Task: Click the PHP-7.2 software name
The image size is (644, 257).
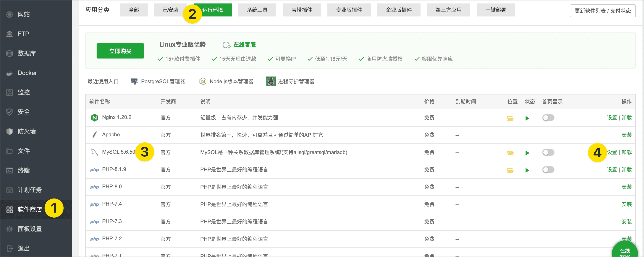Action: 112,239
